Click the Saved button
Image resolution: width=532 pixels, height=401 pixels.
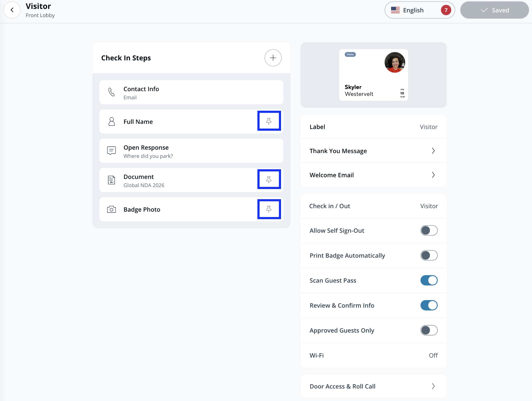point(494,10)
